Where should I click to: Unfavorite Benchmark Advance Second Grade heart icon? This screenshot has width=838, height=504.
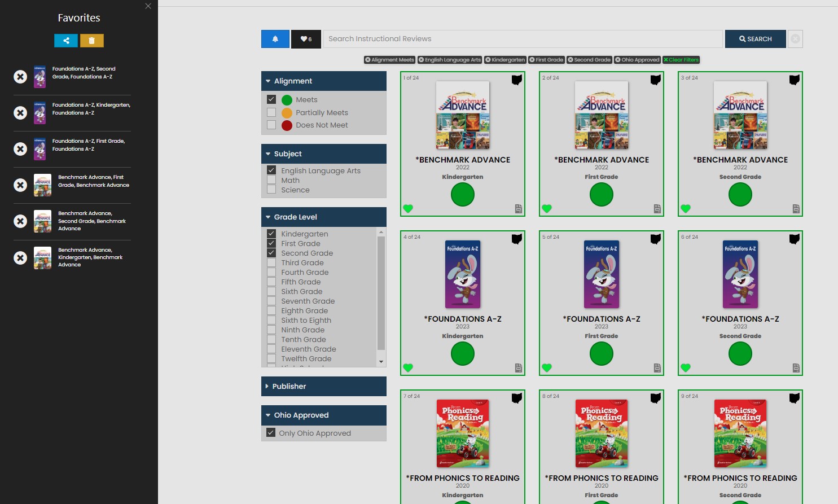686,209
